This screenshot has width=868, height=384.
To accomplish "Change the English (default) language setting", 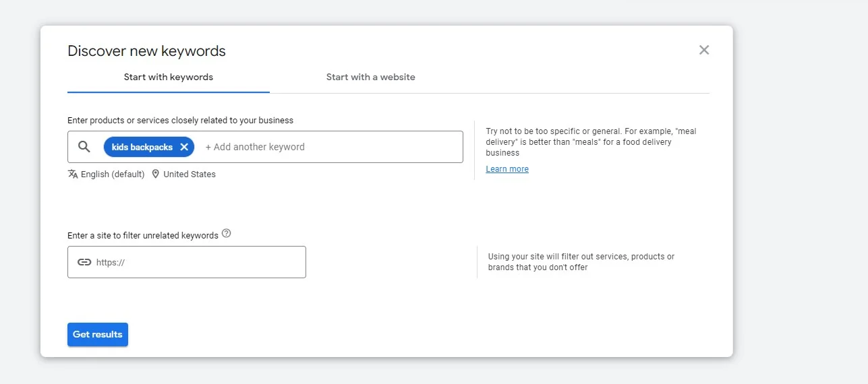I will pos(113,174).
